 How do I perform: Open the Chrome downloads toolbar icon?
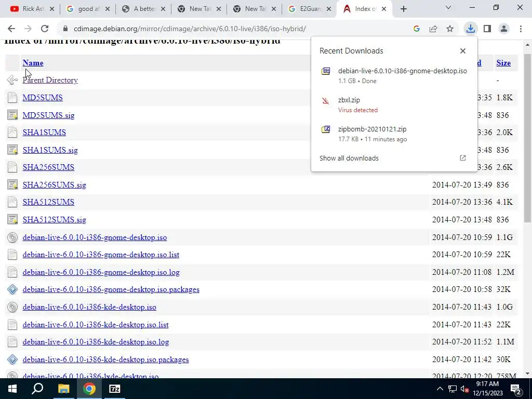(x=470, y=29)
